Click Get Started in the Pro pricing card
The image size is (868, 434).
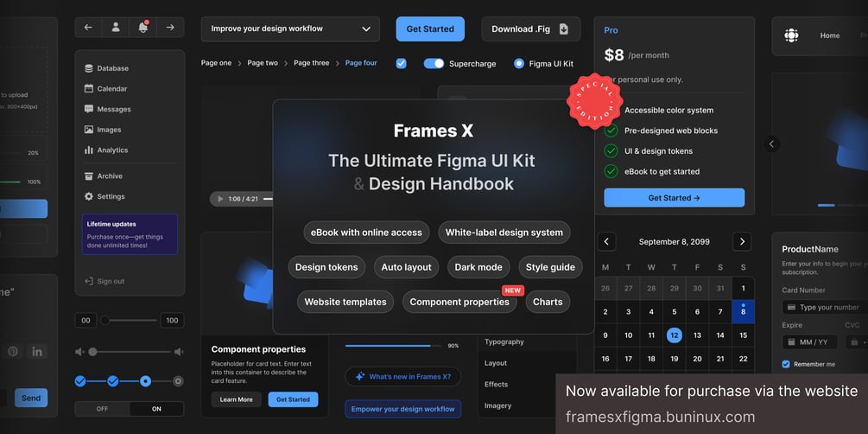675,197
